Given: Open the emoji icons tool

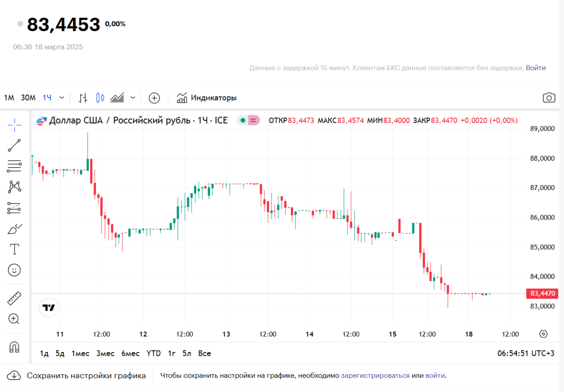Looking at the screenshot, I should coord(15,270).
